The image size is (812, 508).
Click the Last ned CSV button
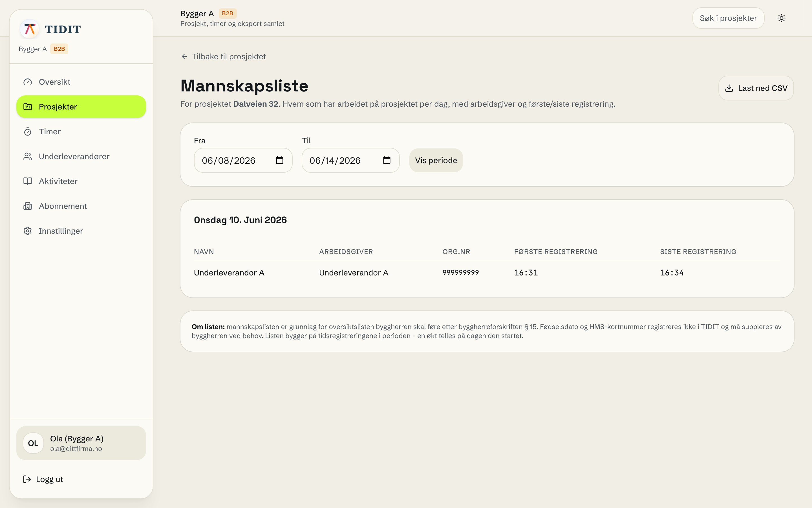pos(756,88)
